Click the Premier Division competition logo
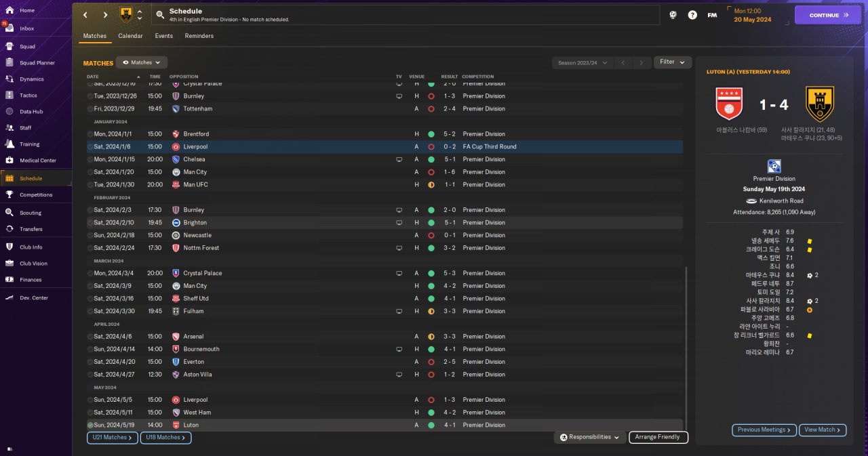The image size is (868, 456). 774,167
